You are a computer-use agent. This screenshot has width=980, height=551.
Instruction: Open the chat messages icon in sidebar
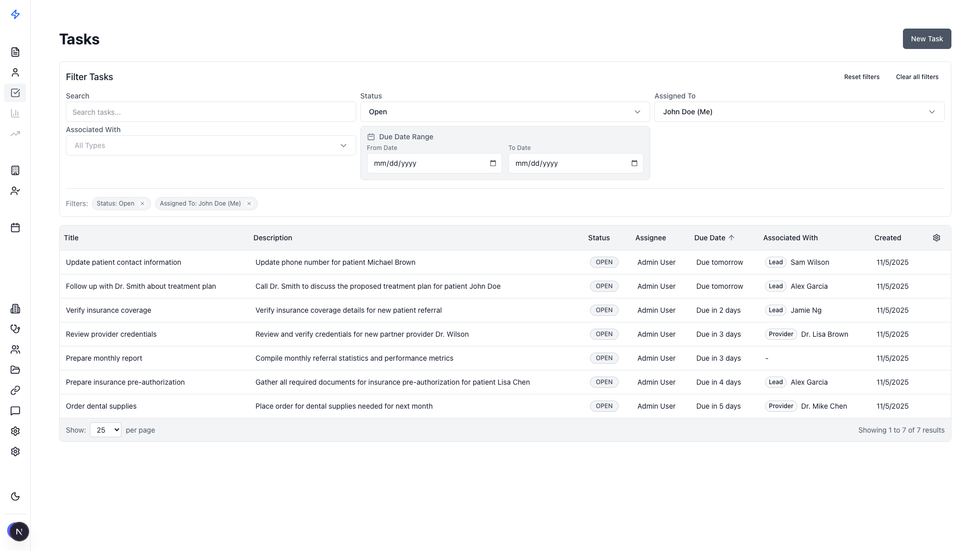(x=15, y=411)
